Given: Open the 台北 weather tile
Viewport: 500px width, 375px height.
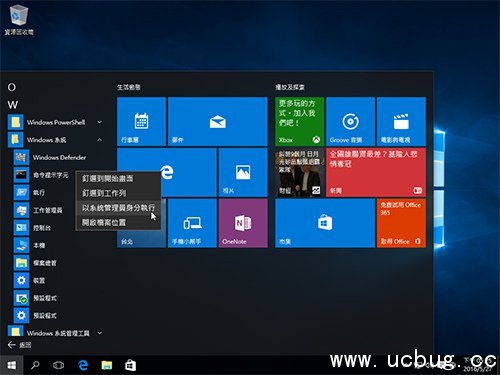Looking at the screenshot, I should tap(142, 238).
